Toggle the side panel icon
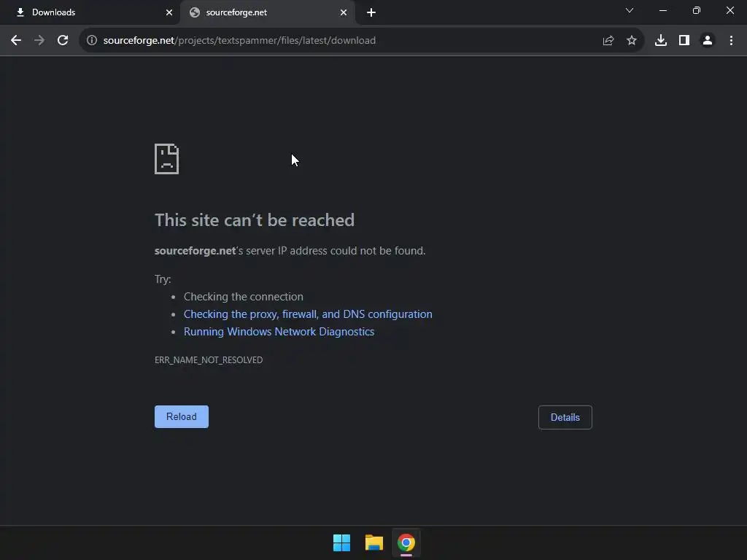The height and width of the screenshot is (560, 747). [684, 41]
